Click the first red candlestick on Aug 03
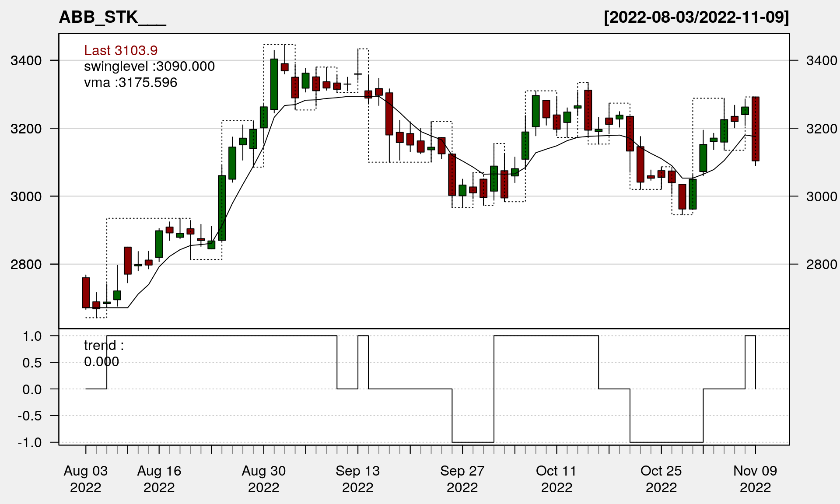This screenshot has width=840, height=504. pyautogui.click(x=86, y=292)
